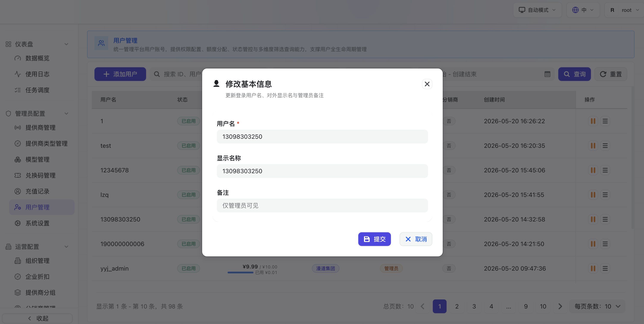Open more menu for lzq row

coord(605,195)
